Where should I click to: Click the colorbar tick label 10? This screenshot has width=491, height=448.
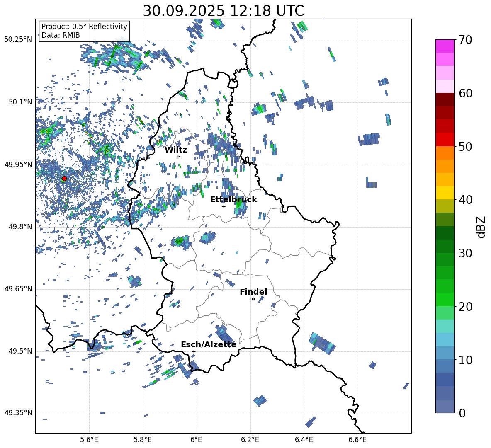(465, 360)
